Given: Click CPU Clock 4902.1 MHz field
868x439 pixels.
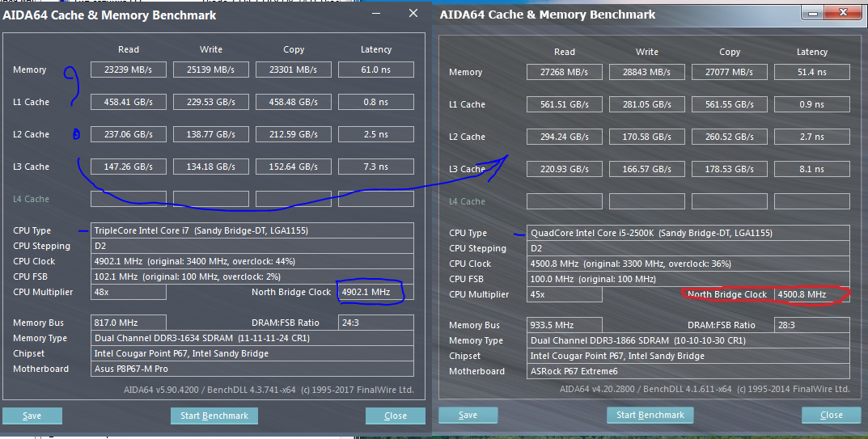Looking at the screenshot, I should (x=252, y=261).
